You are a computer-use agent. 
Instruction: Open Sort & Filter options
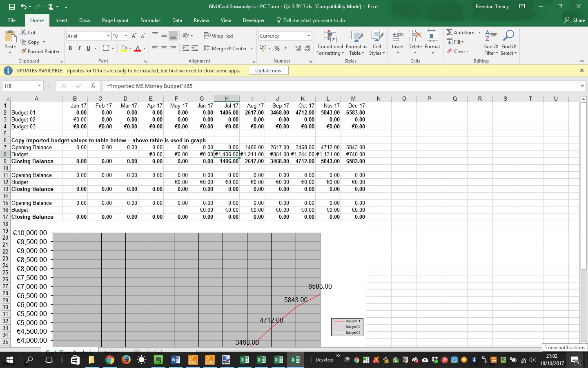(491, 43)
